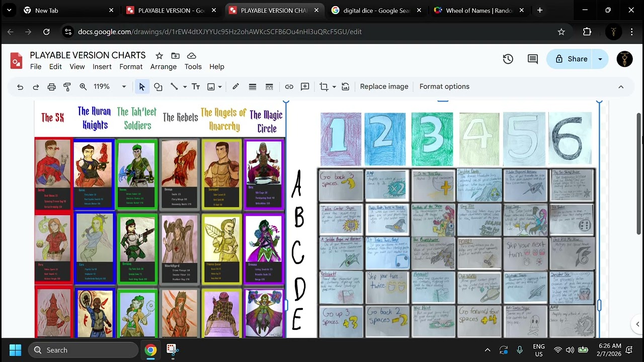
Task: Open the Tools menu
Action: tap(193, 66)
